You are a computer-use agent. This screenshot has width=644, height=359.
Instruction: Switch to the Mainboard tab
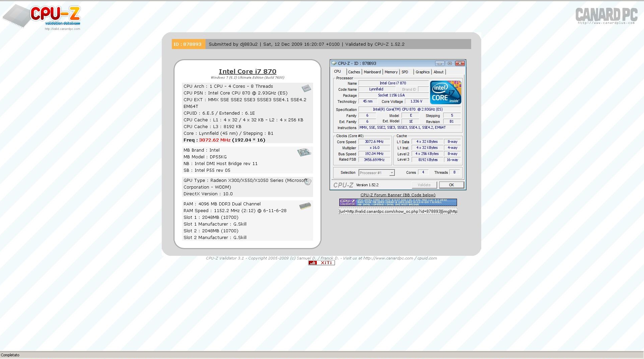click(x=372, y=72)
